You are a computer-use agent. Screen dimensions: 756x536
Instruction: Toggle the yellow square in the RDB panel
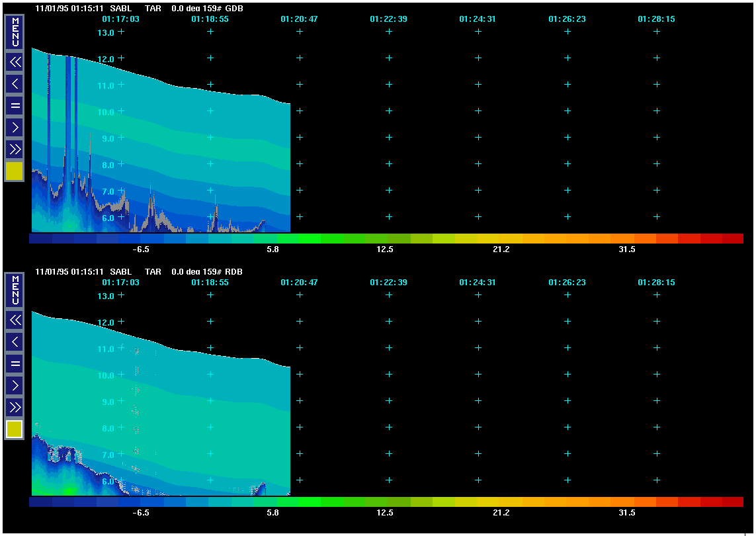[15, 429]
